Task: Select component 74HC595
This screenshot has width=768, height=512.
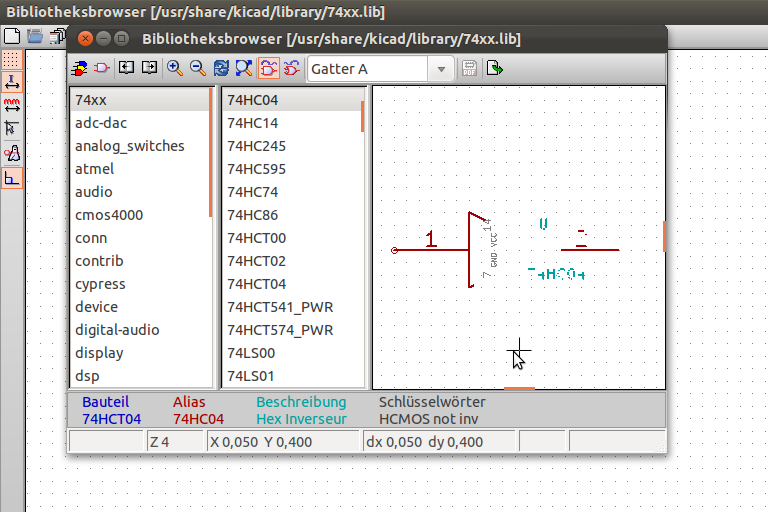Action: point(292,169)
